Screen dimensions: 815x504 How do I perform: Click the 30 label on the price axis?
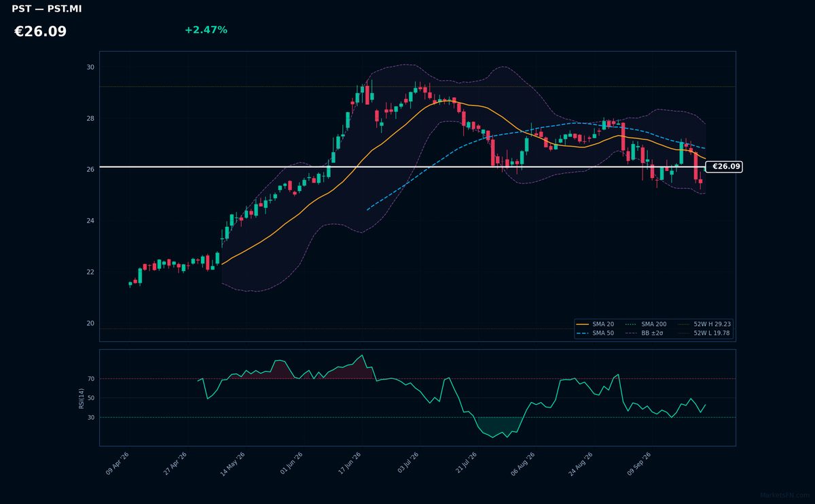[90, 67]
